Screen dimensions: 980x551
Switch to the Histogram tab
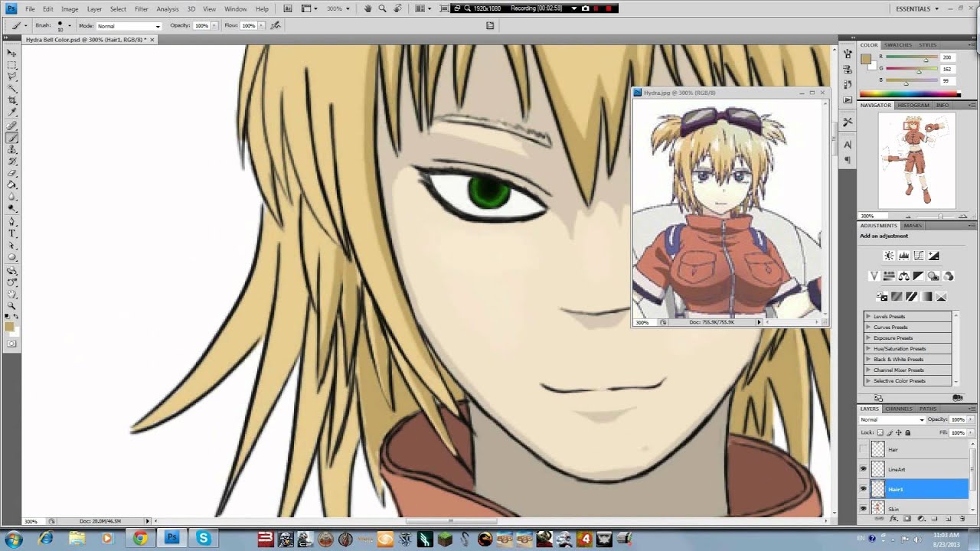coord(913,105)
